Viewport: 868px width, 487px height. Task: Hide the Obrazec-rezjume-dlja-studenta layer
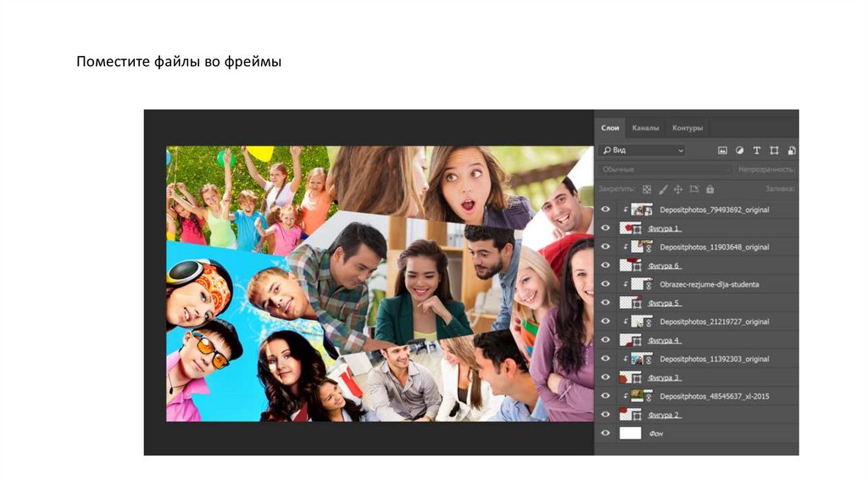[x=605, y=284]
